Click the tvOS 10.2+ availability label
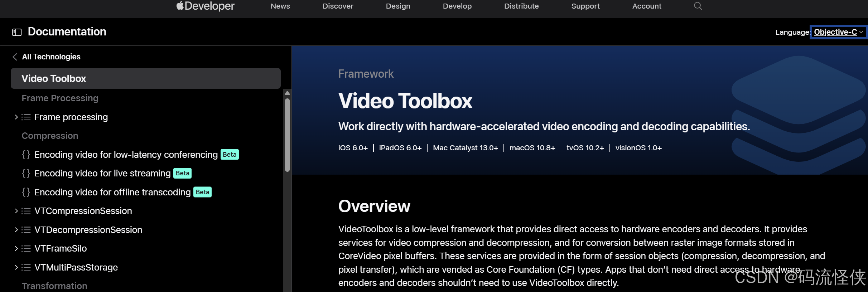Viewport: 868px width, 292px height. [585, 148]
